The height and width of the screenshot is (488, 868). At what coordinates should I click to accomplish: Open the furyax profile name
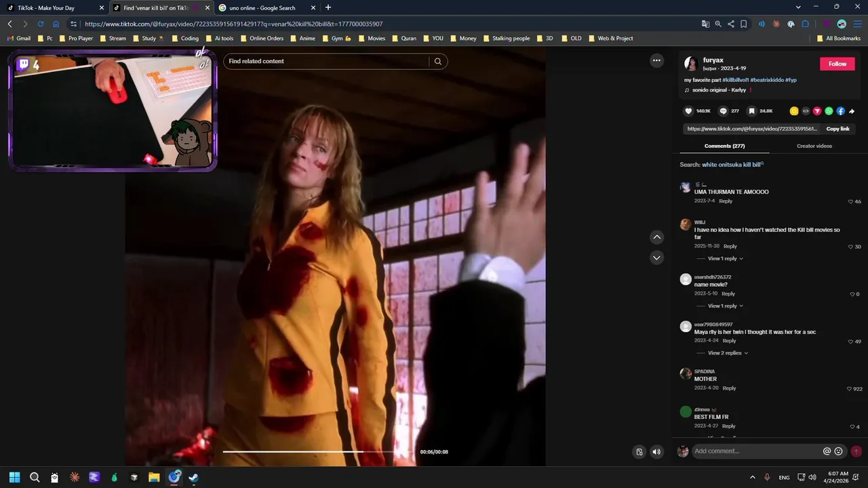tap(713, 60)
